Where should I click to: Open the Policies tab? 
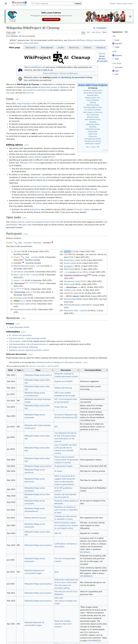point(88,48)
